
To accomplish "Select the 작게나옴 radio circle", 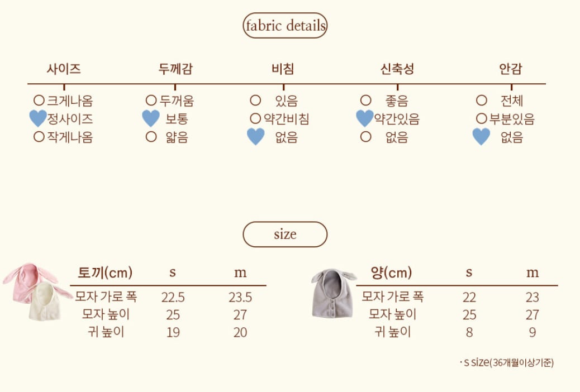I will click(39, 136).
